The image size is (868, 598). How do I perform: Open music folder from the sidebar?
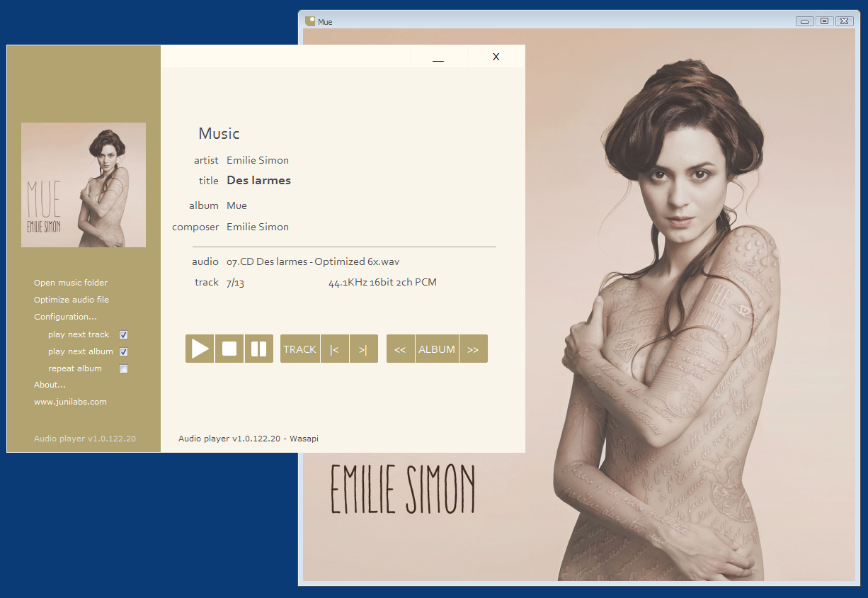(x=71, y=283)
